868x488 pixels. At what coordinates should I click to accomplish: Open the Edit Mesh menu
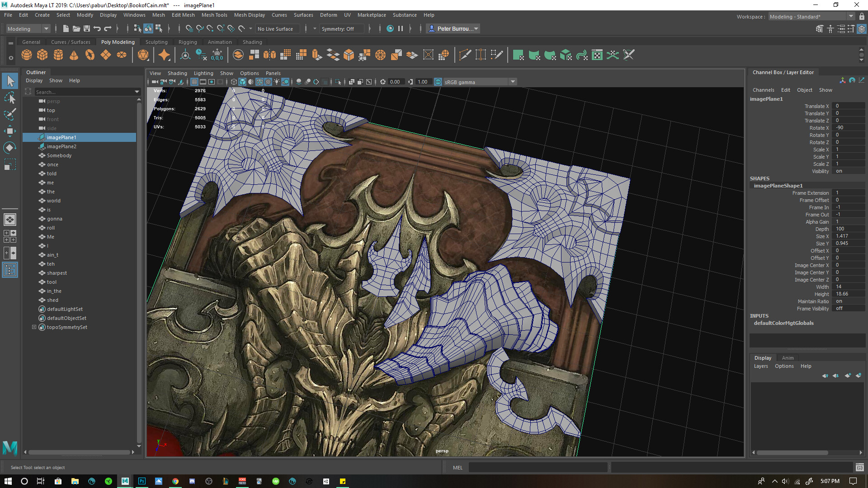183,15
